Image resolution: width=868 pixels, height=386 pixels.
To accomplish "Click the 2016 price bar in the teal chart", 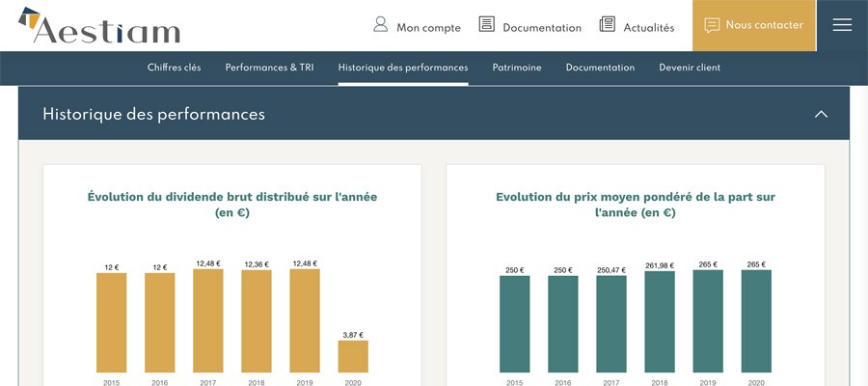I will click(563, 324).
